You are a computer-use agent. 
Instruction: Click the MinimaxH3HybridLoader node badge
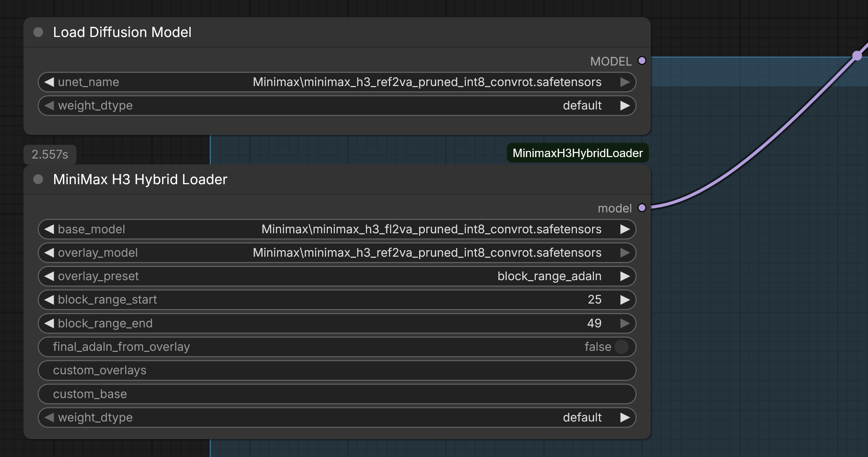pos(577,153)
